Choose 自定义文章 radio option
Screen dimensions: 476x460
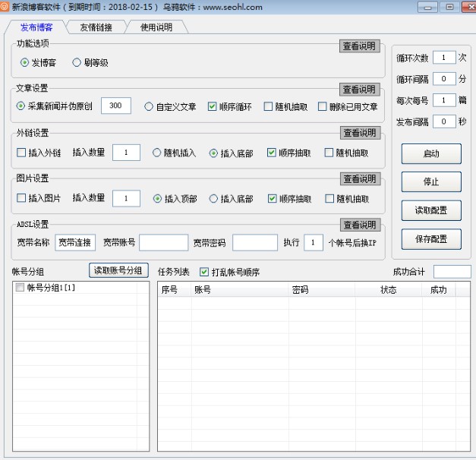pyautogui.click(x=149, y=107)
